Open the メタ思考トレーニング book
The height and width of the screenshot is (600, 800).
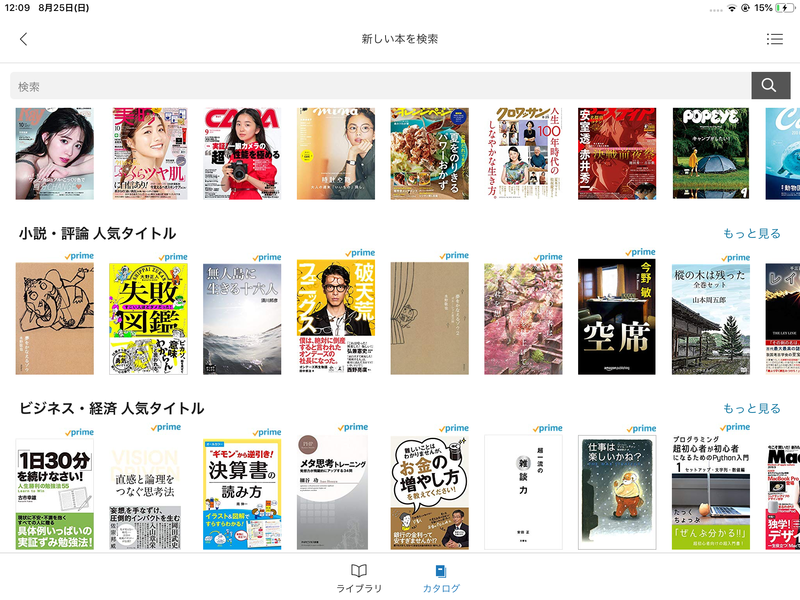point(333,492)
